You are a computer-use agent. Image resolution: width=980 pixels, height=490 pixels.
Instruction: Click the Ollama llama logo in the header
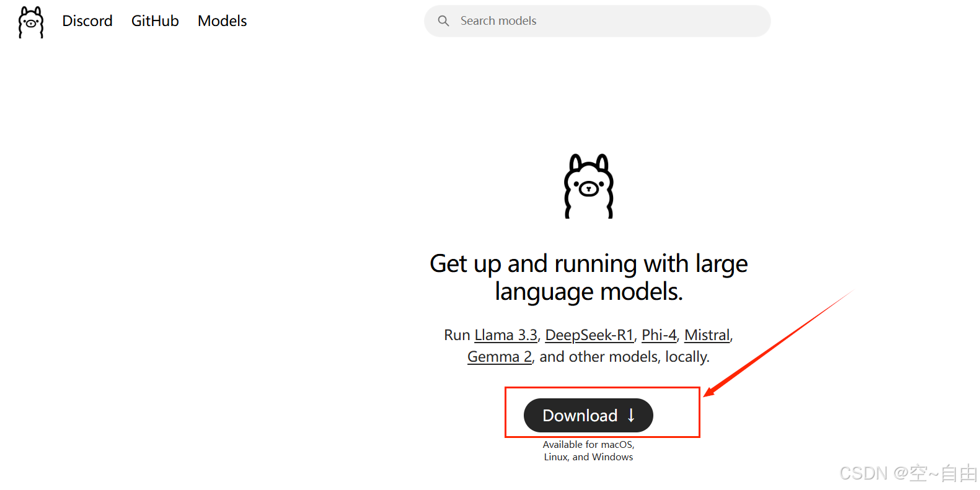point(31,22)
